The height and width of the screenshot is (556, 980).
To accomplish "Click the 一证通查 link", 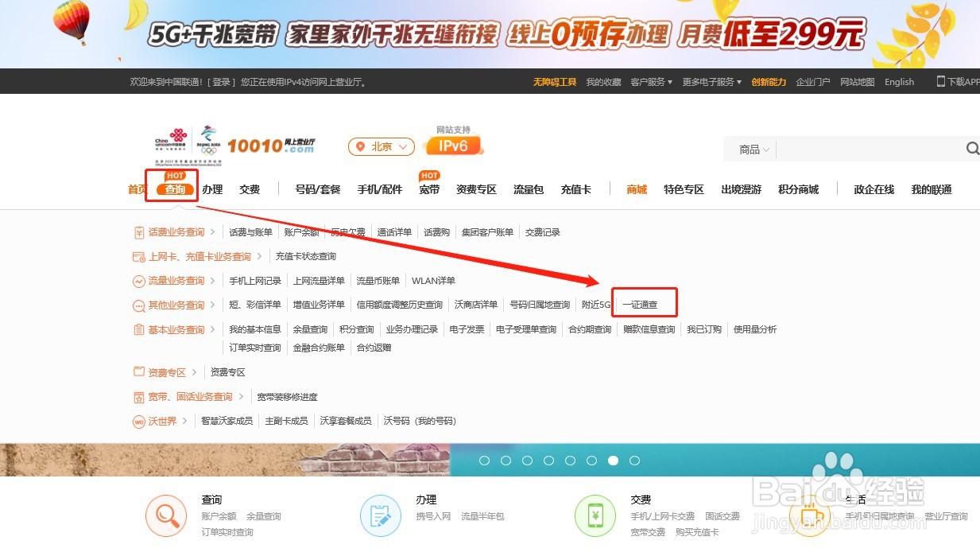I will pos(640,305).
